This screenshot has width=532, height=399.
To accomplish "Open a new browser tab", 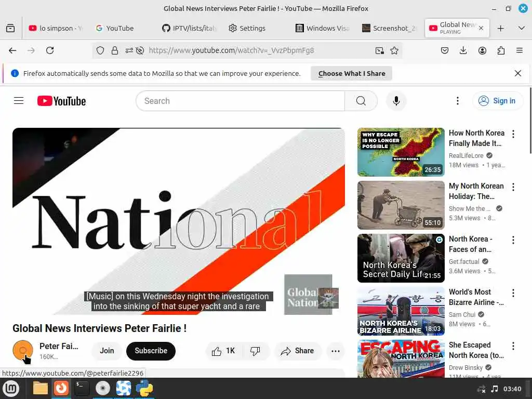I will click(500, 28).
